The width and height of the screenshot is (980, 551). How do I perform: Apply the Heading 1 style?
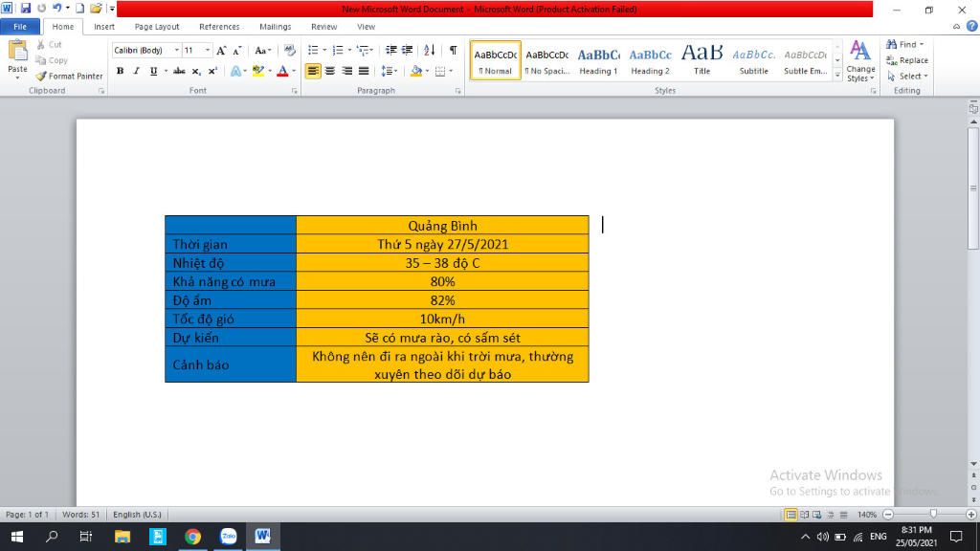coord(598,60)
